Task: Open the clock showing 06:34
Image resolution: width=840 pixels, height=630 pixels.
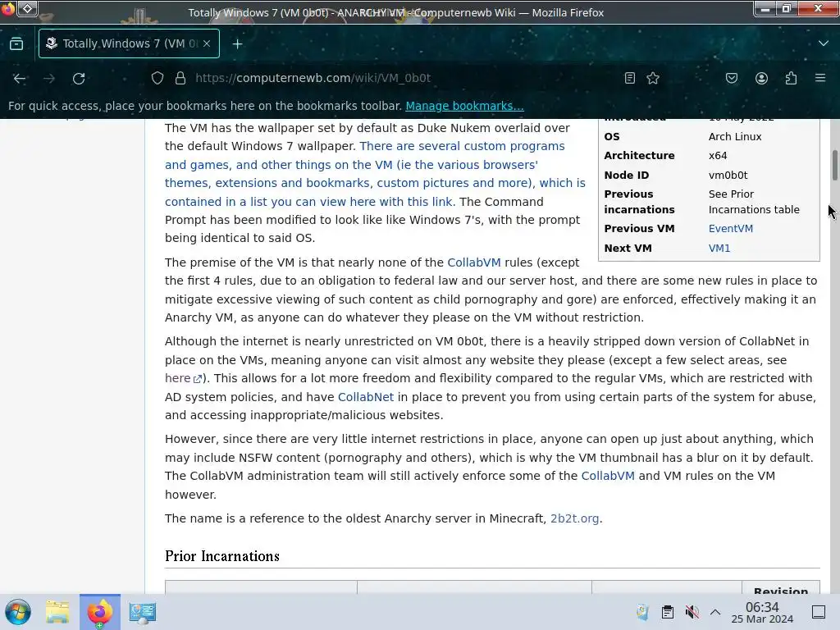Action: [x=762, y=612]
